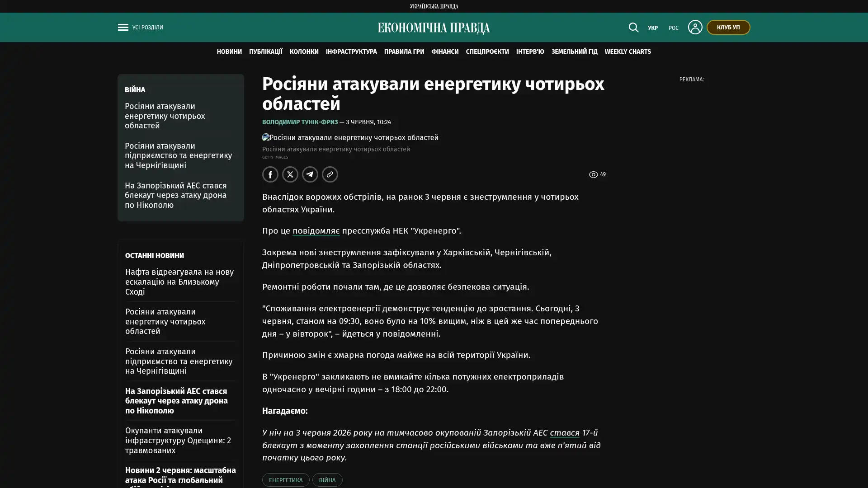Image resolution: width=868 pixels, height=488 pixels.
Task: Follow the стався link about blackout
Action: tap(564, 432)
